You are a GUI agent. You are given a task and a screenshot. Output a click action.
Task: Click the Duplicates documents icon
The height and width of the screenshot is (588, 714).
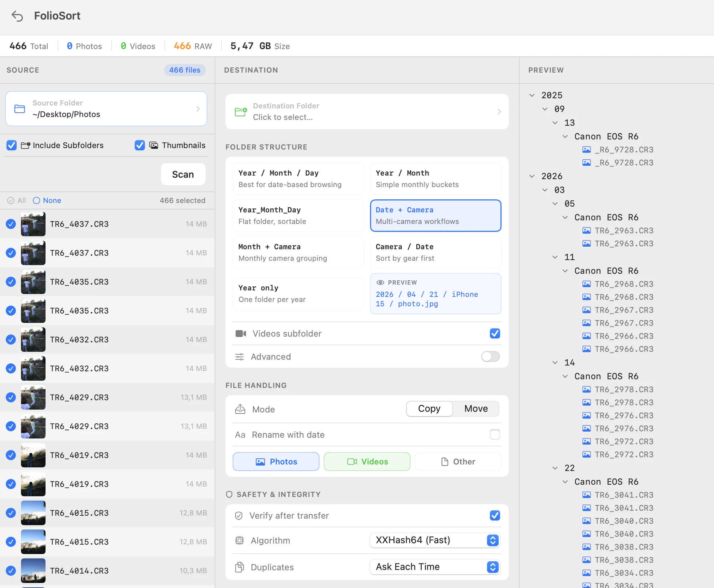pos(239,567)
